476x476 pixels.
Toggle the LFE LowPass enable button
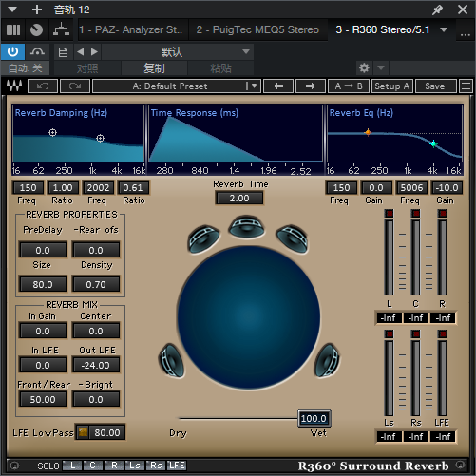point(83,432)
